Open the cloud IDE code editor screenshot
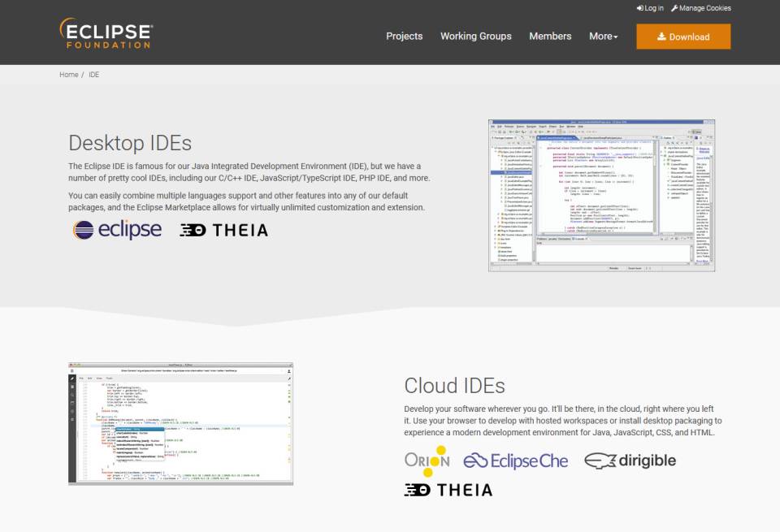The width and height of the screenshot is (780, 532). click(x=180, y=424)
